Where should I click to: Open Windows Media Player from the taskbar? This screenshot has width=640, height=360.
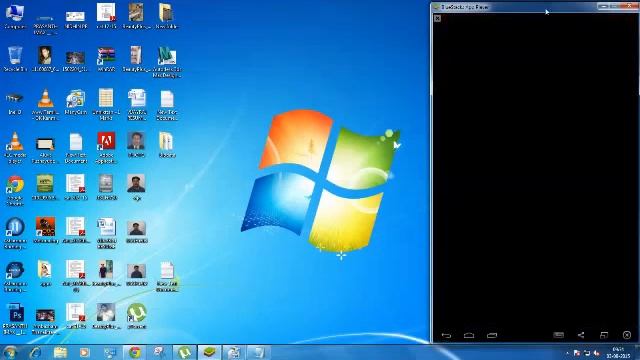pos(85,352)
